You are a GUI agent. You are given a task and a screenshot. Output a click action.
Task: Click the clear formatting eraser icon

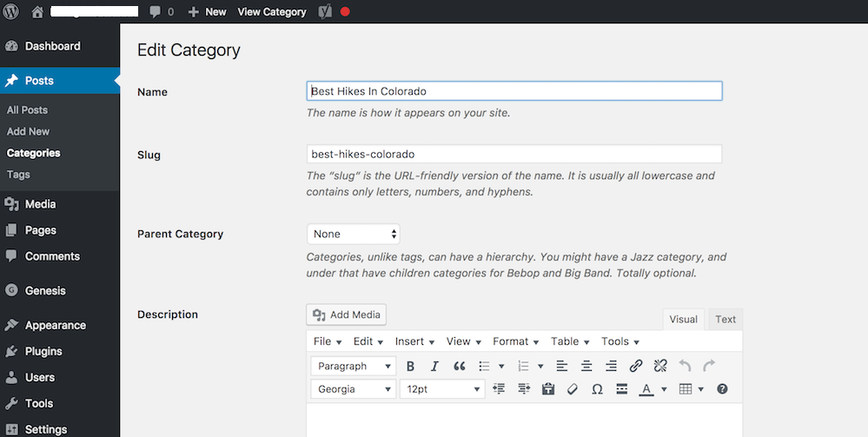tap(573, 389)
